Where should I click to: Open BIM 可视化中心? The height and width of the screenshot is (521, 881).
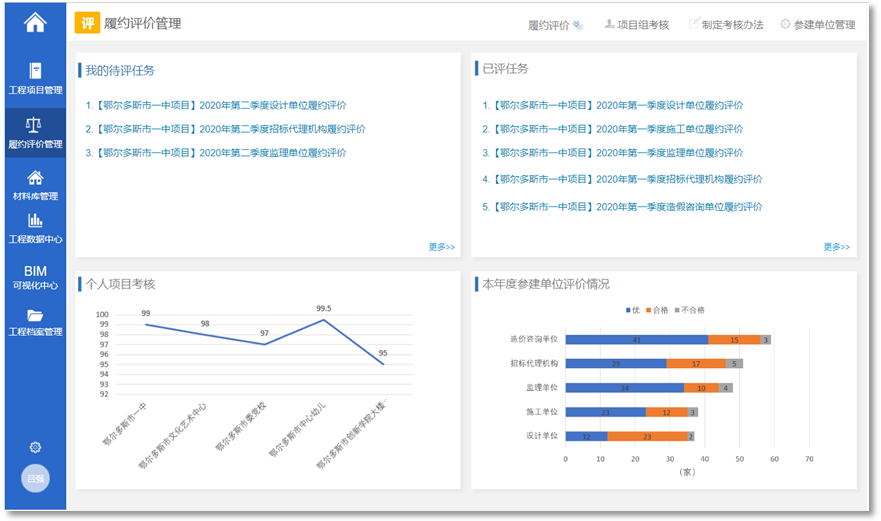point(35,277)
